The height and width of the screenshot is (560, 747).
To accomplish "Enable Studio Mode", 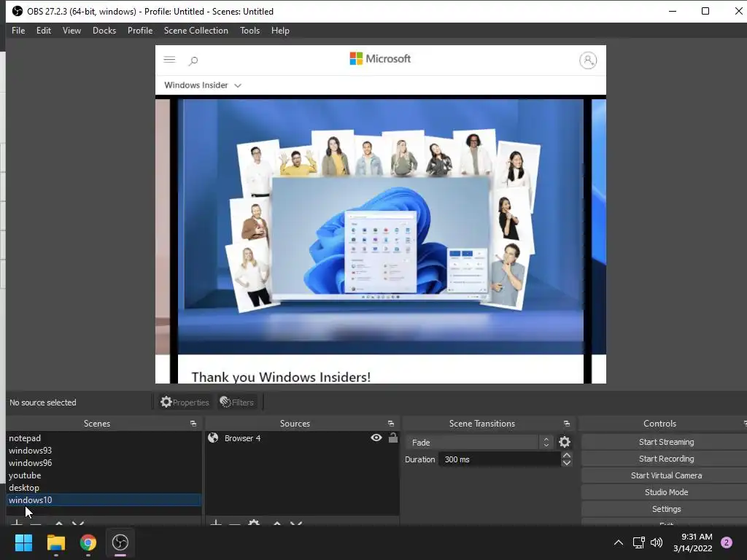I will tap(665, 492).
